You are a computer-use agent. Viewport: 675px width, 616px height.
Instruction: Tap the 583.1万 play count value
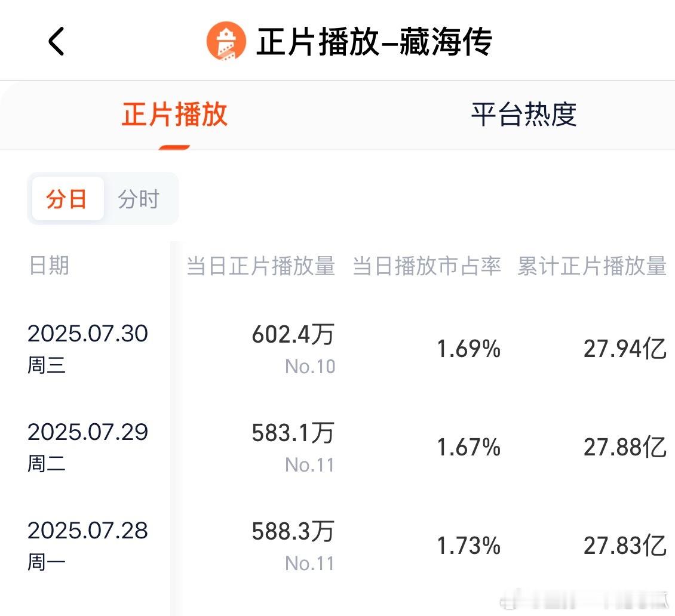pos(293,433)
